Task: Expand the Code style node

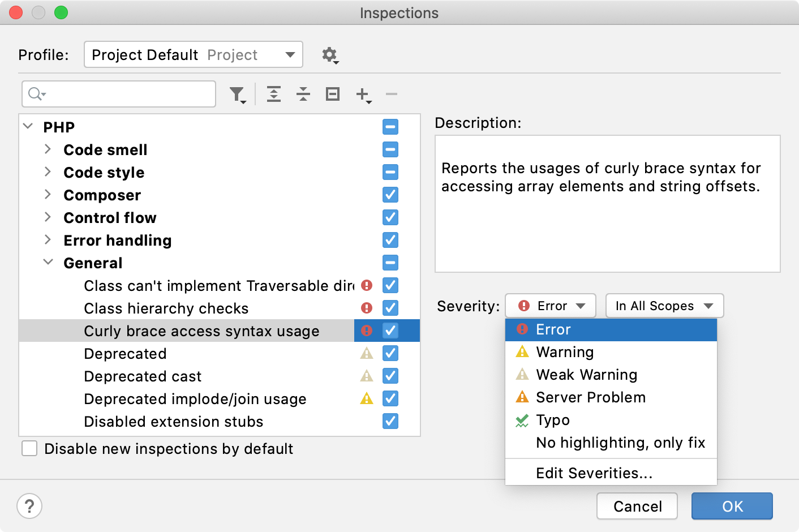Action: point(48,172)
